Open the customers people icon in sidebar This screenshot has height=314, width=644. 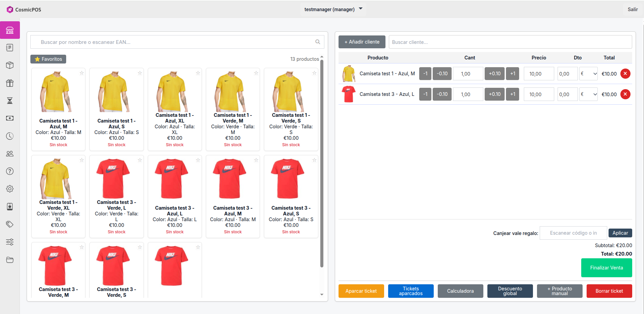click(10, 154)
